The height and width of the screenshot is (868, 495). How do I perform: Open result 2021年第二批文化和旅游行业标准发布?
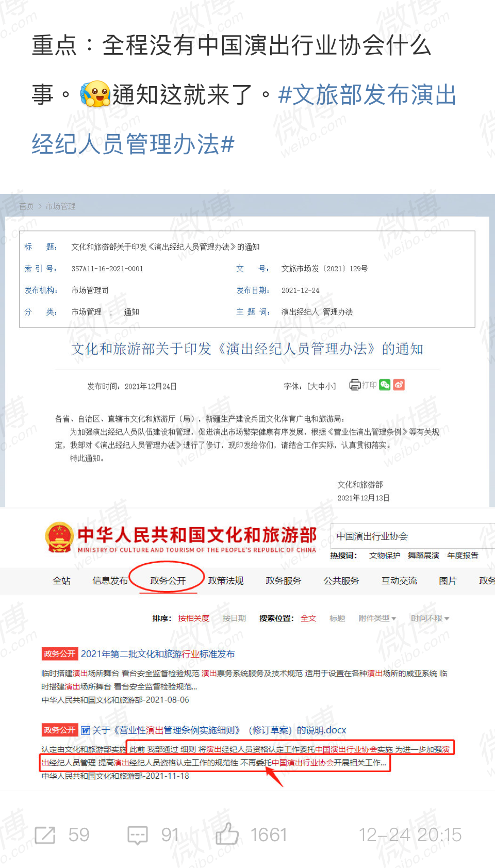158,654
